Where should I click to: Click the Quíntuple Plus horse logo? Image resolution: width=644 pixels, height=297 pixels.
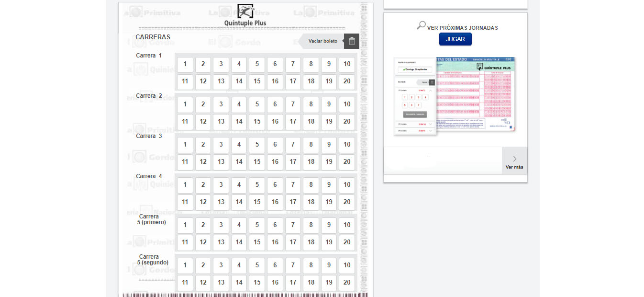coord(245,11)
